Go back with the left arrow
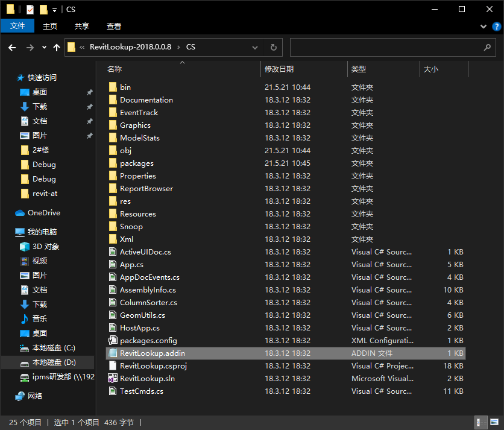The height and width of the screenshot is (430, 504). pos(12,48)
